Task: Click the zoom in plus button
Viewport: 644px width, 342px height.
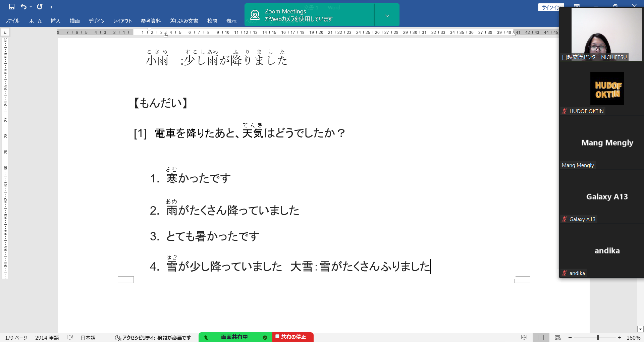Action: [619, 338]
